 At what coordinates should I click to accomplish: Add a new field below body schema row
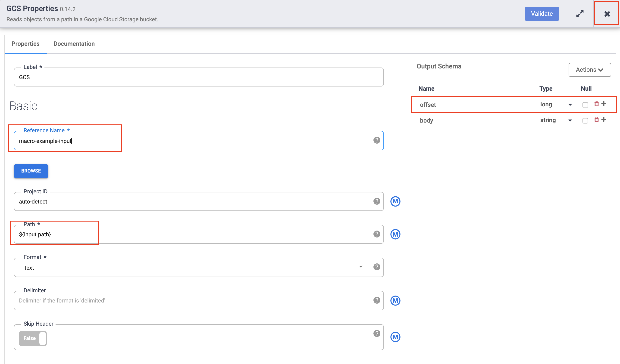[604, 120]
